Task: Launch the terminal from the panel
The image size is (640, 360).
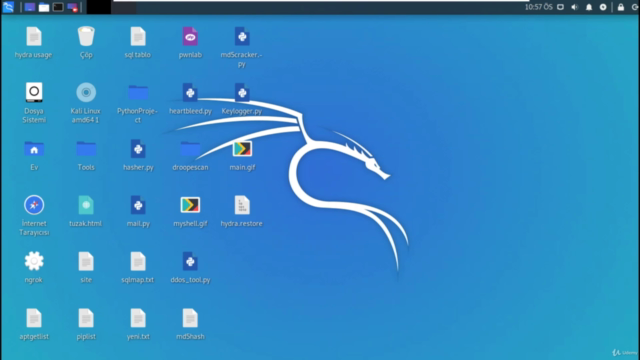Action: coord(58,7)
